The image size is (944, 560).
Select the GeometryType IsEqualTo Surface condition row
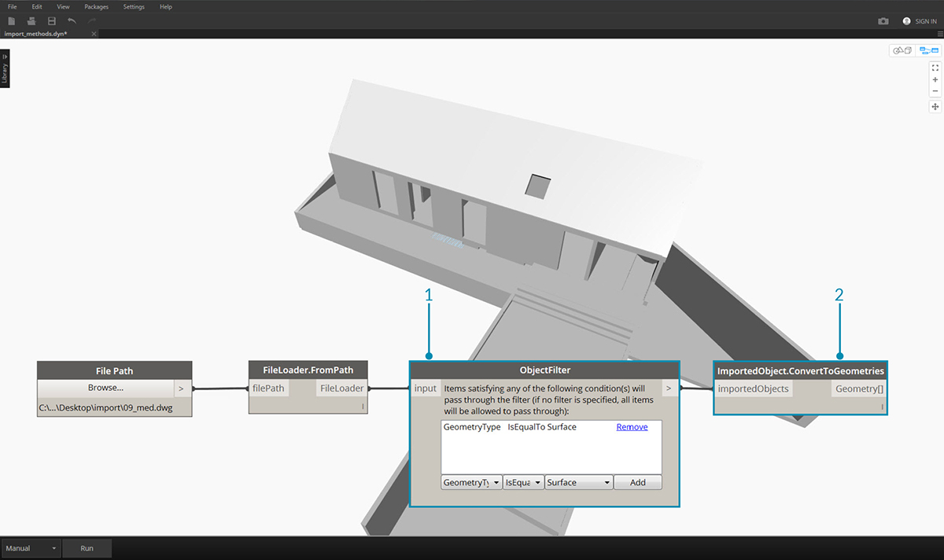[551, 427]
